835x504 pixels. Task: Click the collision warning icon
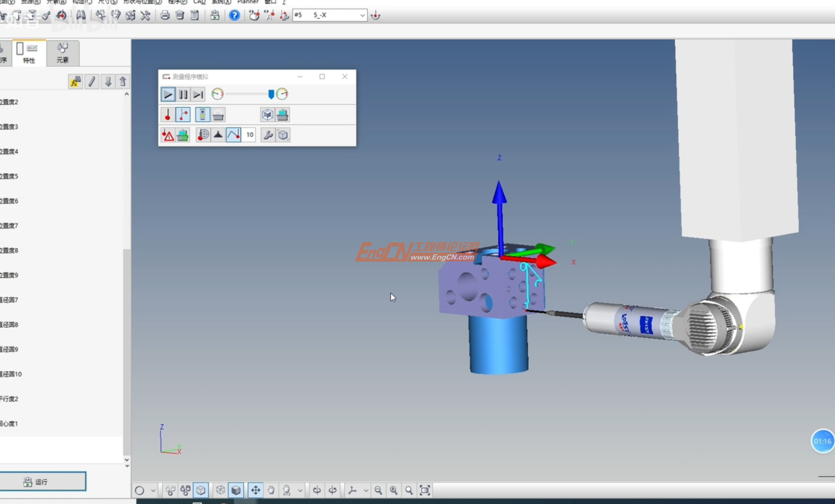168,135
